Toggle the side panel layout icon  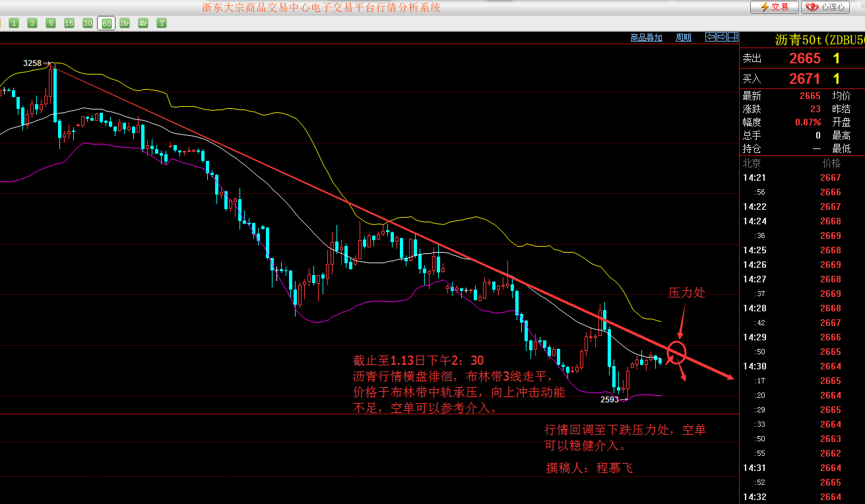click(x=732, y=37)
